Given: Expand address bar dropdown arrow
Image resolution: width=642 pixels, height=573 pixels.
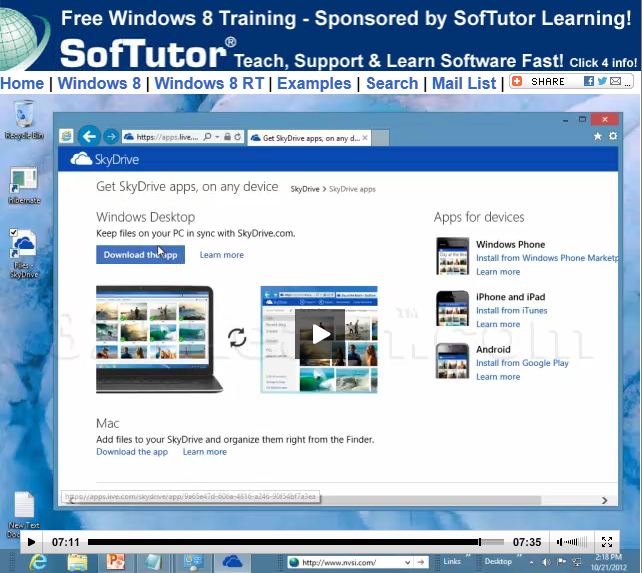Looking at the screenshot, I should (x=217, y=137).
